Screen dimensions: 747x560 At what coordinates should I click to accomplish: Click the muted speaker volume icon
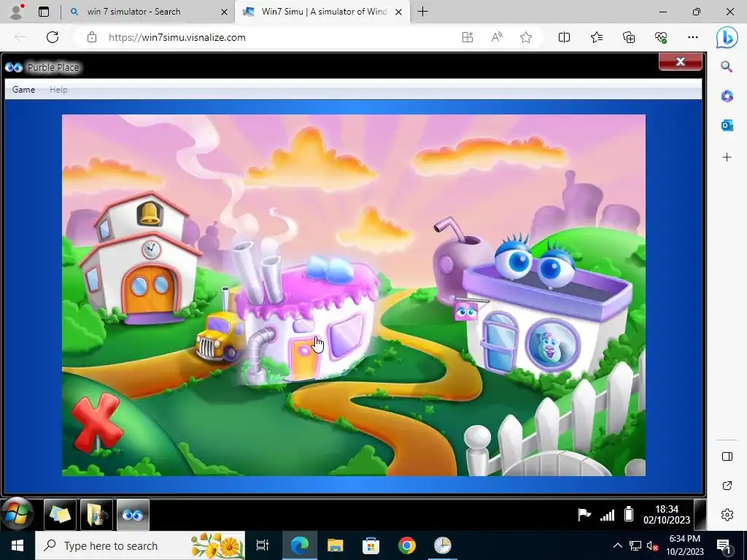[x=653, y=545]
